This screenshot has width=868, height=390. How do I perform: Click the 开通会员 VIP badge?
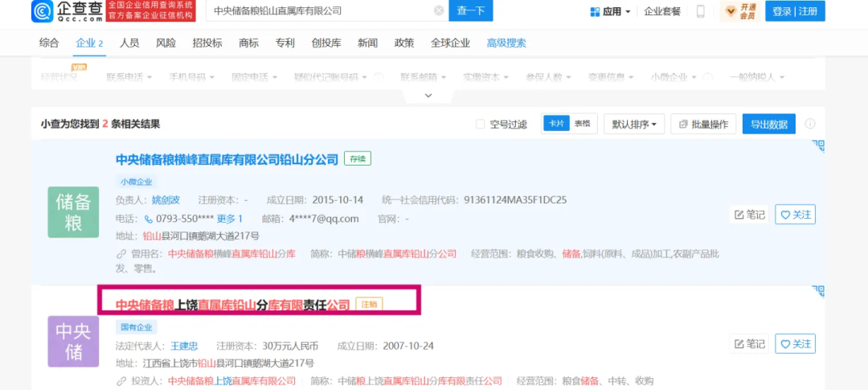(739, 11)
